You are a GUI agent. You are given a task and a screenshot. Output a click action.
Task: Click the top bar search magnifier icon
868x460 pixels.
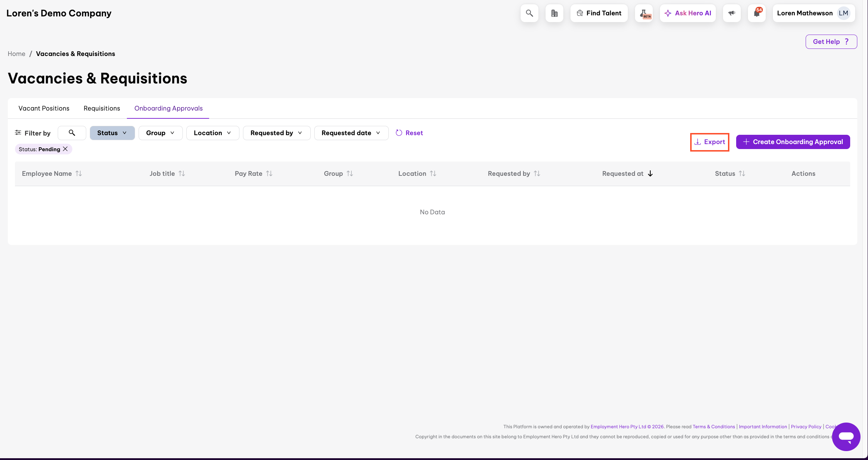click(x=529, y=13)
